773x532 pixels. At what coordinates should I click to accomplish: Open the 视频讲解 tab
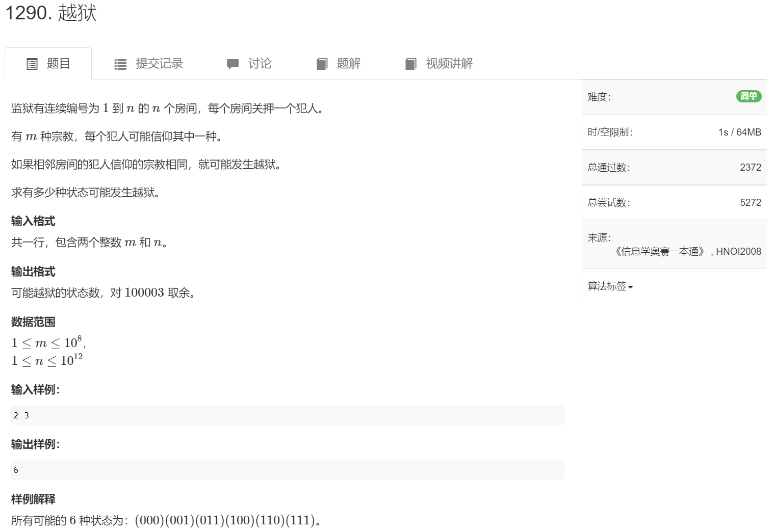(439, 64)
